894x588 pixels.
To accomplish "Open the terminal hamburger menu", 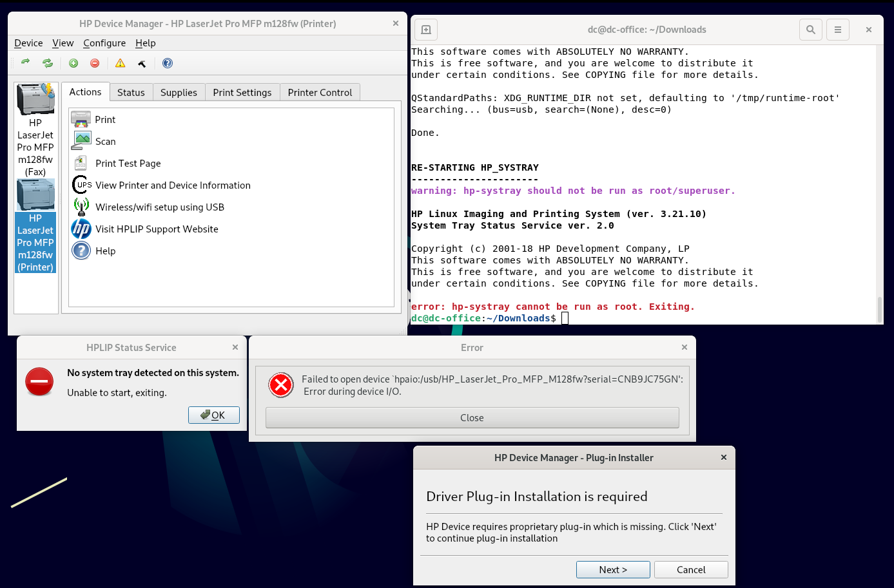I will [838, 30].
